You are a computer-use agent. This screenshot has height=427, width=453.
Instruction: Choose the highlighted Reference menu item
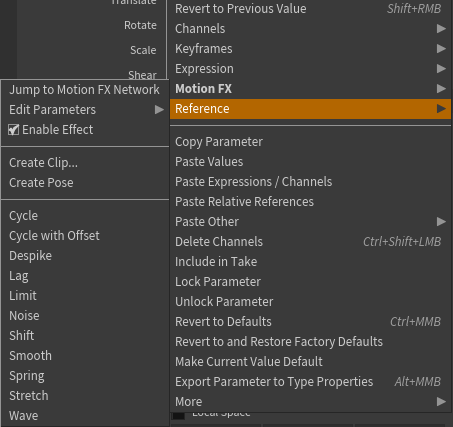point(310,109)
